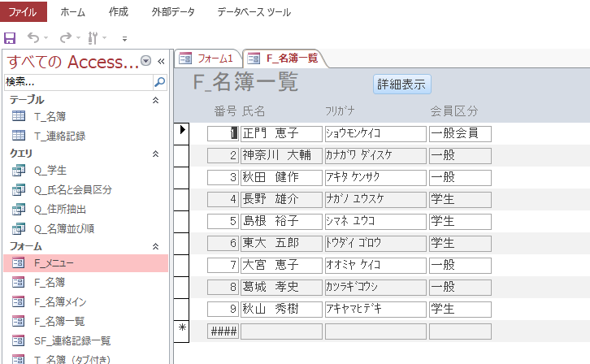The width and height of the screenshot is (590, 364).
Task: Select the Q_学生 query icon
Action: 19,170
